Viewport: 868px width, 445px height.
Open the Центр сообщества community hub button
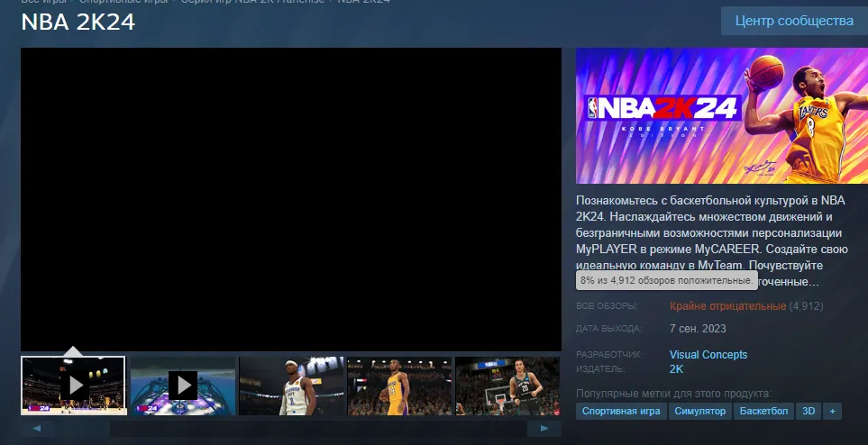coord(794,21)
